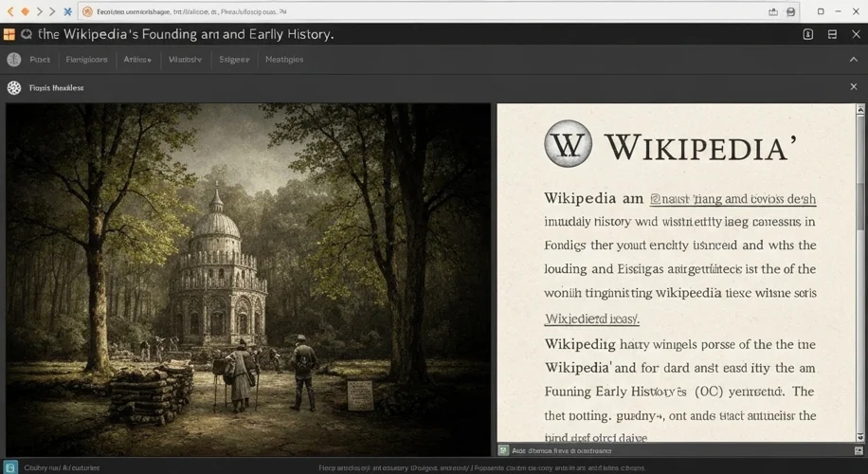Image resolution: width=868 pixels, height=474 pixels.
Task: Click the save icon in the address bar
Action: pyautogui.click(x=791, y=11)
